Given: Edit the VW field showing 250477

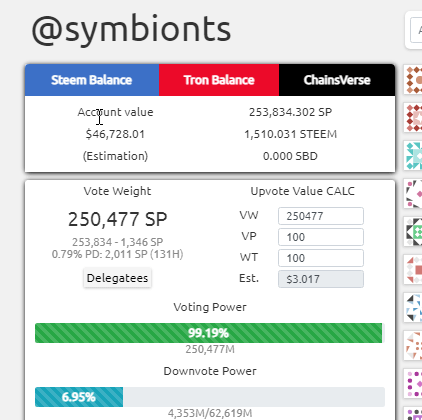Looking at the screenshot, I should [x=321, y=216].
